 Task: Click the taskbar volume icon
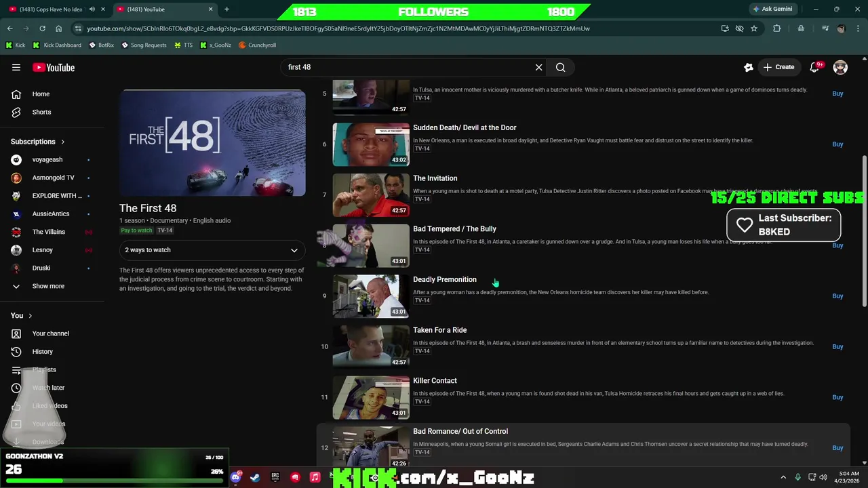pos(823,477)
